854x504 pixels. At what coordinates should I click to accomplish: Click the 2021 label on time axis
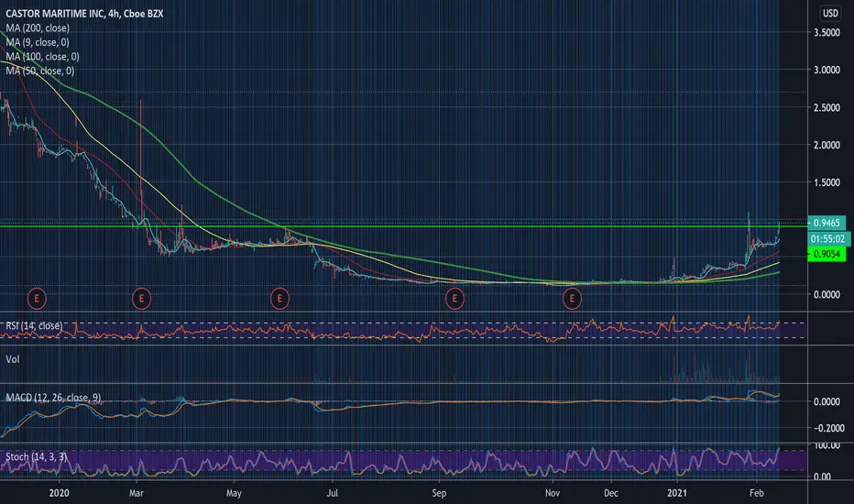coord(677,493)
